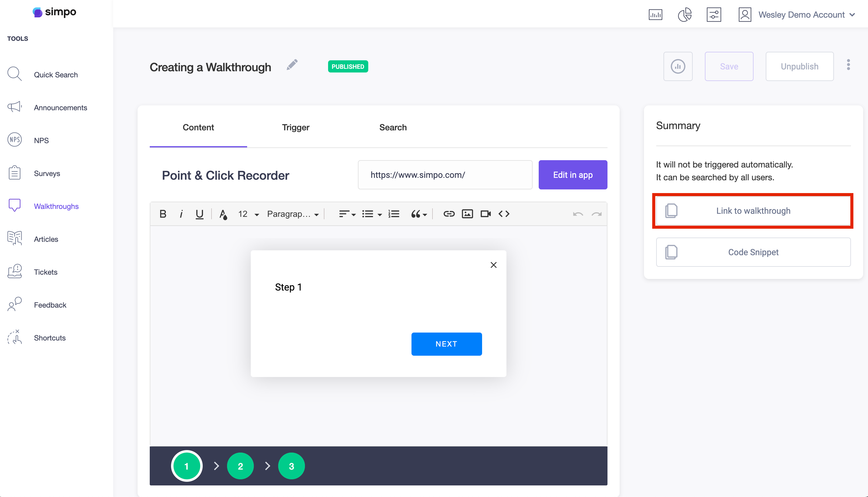
Task: Click the Code Snippet copy icon
Action: click(x=671, y=252)
